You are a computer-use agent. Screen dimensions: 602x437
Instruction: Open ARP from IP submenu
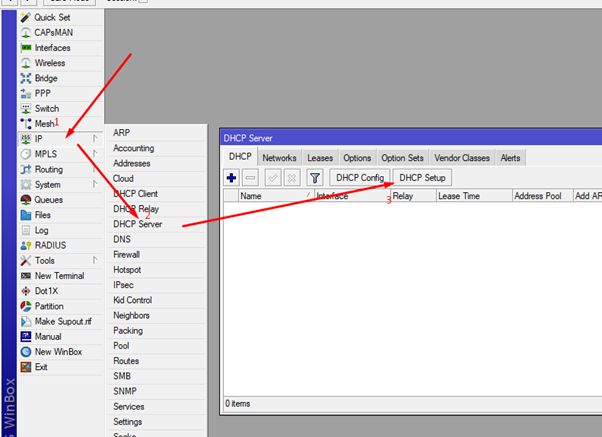pyautogui.click(x=156, y=133)
